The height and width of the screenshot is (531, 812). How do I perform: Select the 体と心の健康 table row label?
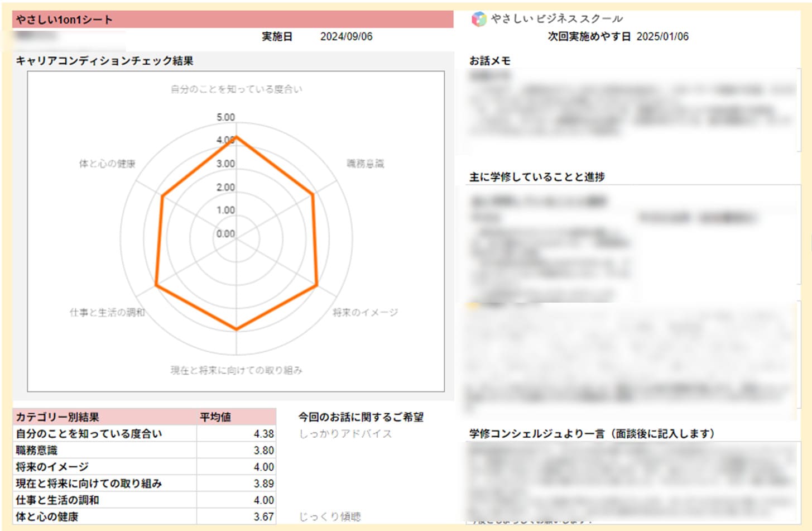pos(47,517)
